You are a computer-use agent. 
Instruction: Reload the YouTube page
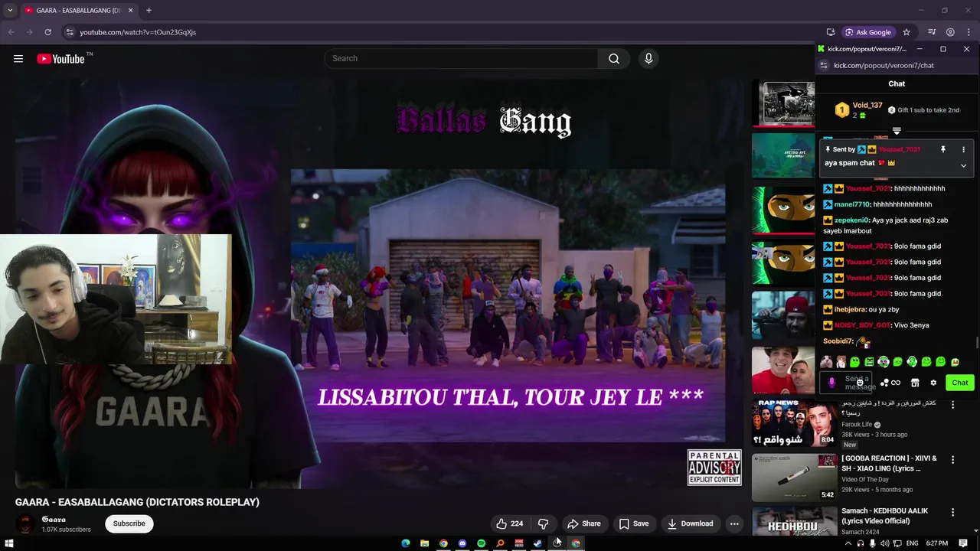click(47, 32)
